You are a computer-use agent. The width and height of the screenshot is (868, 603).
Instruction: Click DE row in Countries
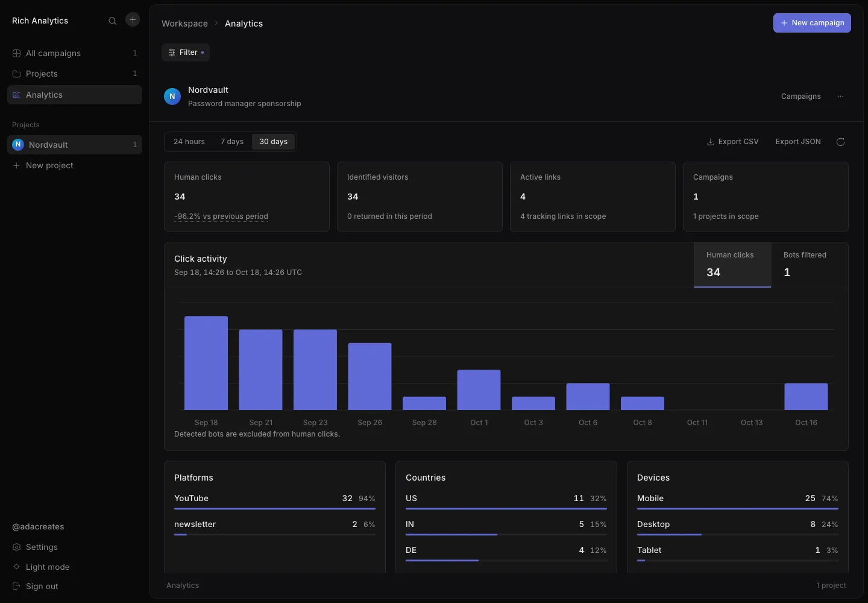tap(506, 552)
